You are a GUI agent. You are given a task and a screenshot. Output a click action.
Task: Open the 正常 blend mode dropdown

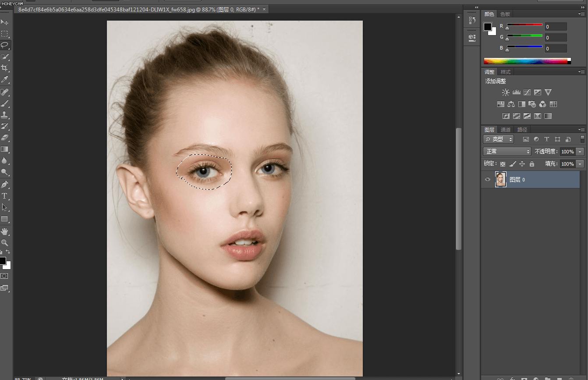(x=507, y=151)
